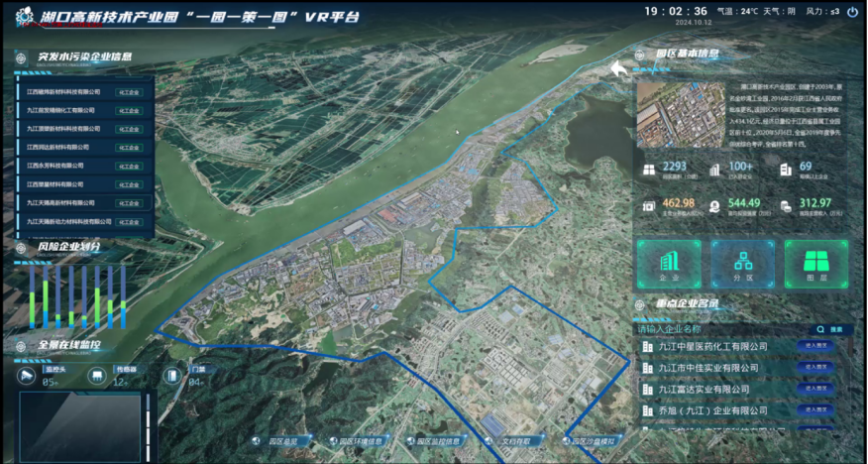868x464 pixels.
Task: Click the white back arrow icon
Action: pos(619,68)
